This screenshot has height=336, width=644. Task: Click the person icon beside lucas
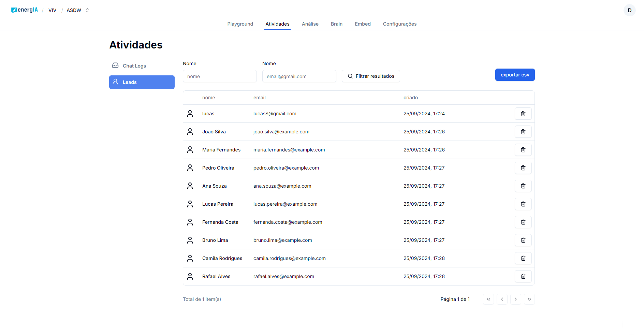[x=190, y=114]
